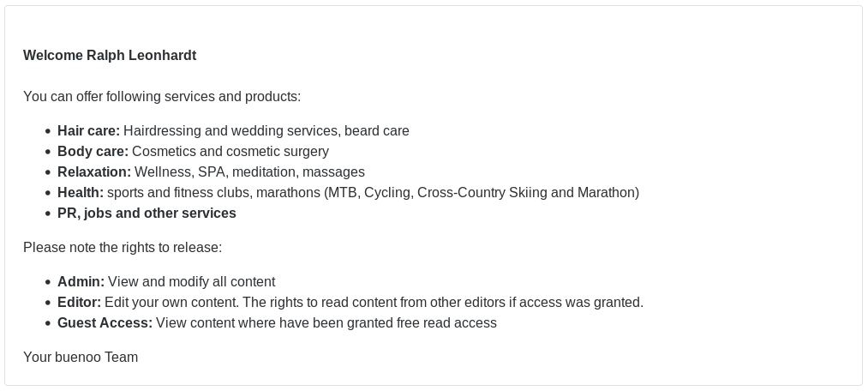The width and height of the screenshot is (868, 391).
Task: Click the "Please note the rights to release" line
Action: [123, 248]
